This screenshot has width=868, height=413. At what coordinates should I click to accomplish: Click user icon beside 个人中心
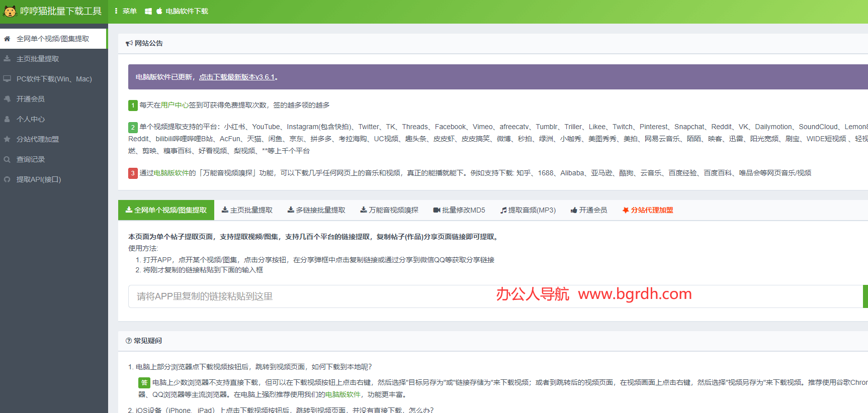pos(7,119)
